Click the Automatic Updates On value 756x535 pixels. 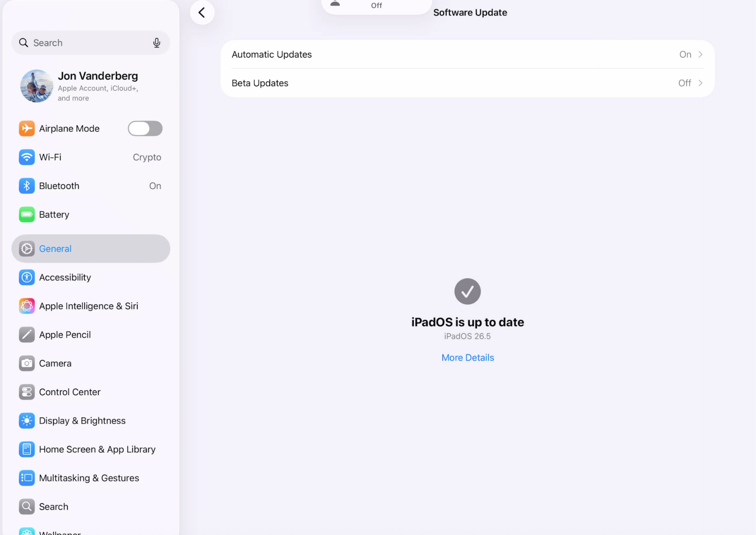pyautogui.click(x=685, y=54)
